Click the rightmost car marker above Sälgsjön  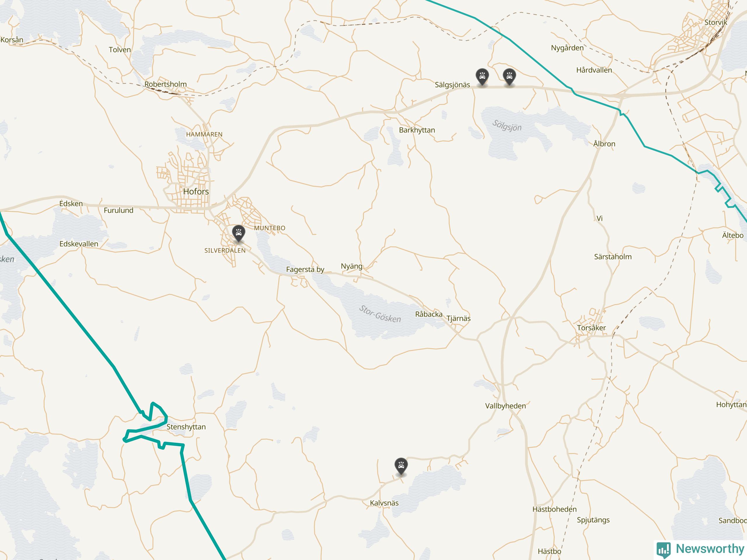coord(509,77)
